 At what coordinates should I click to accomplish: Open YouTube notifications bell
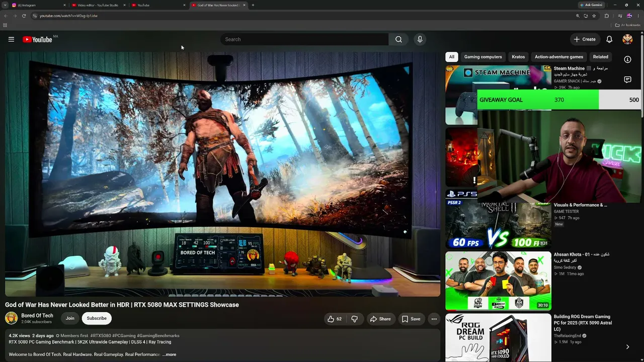click(609, 39)
